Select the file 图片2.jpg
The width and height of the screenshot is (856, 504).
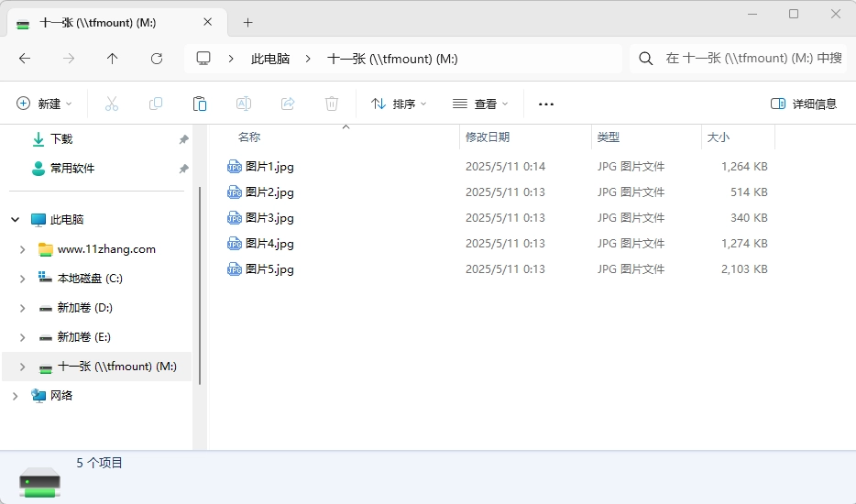point(269,192)
